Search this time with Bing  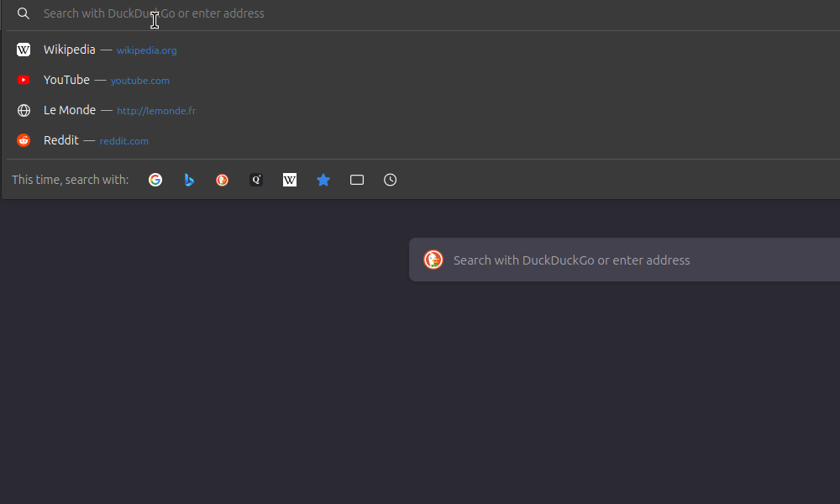(x=189, y=180)
